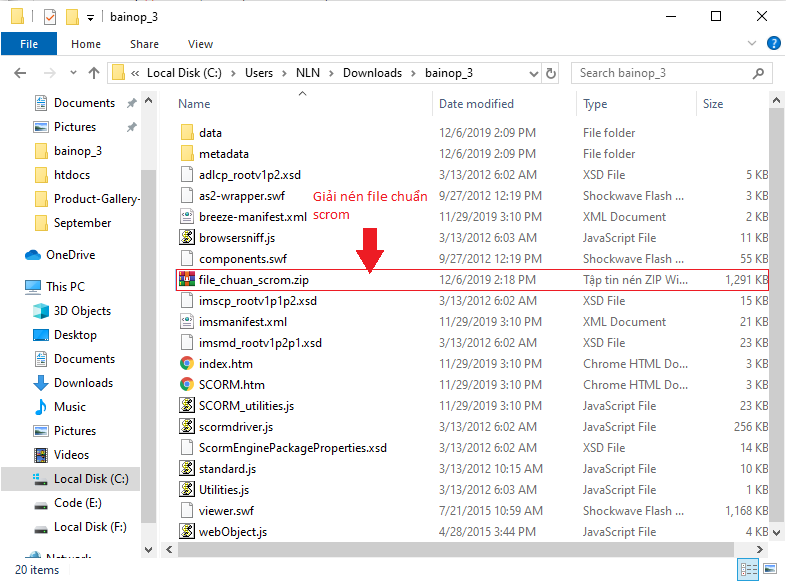Switch to the Home ribbon tab
The image size is (786, 582).
tap(86, 44)
